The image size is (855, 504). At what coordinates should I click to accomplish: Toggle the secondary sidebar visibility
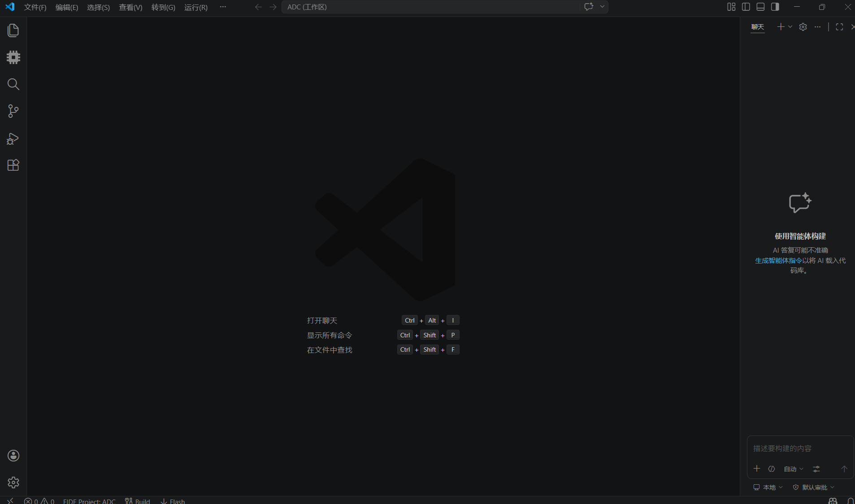(x=775, y=7)
